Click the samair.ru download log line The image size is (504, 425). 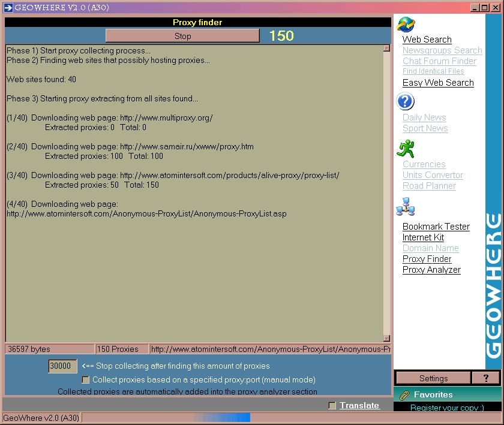130,146
